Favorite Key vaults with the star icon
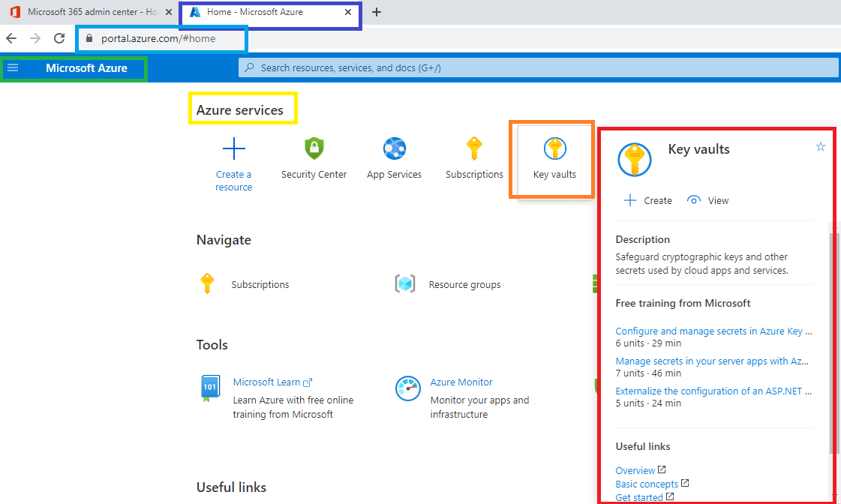The width and height of the screenshot is (841, 504). pos(820,146)
